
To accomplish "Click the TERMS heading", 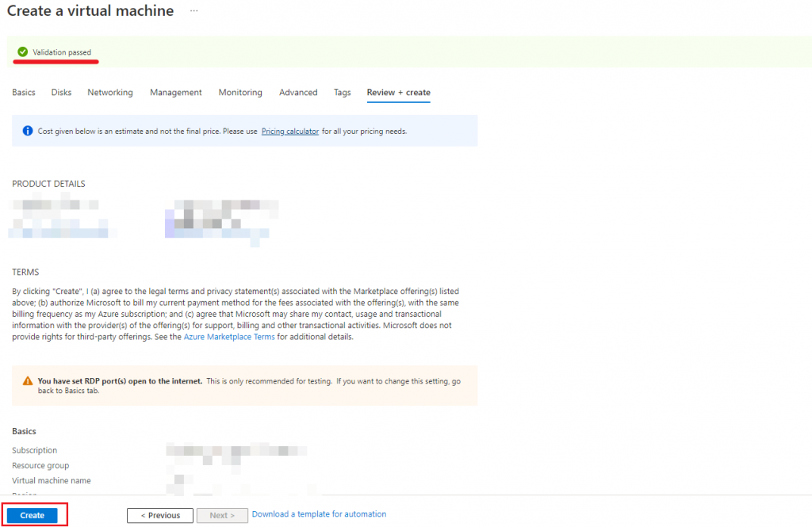I will point(25,272).
